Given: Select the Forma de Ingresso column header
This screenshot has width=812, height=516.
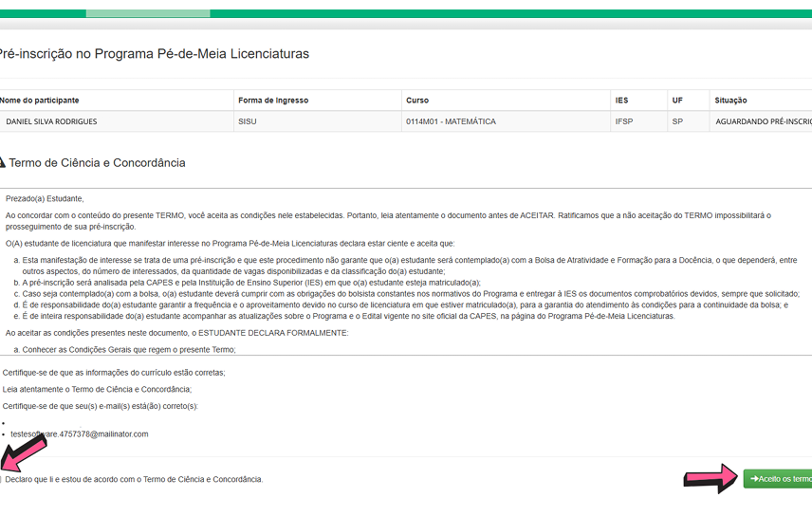Looking at the screenshot, I should [273, 101].
